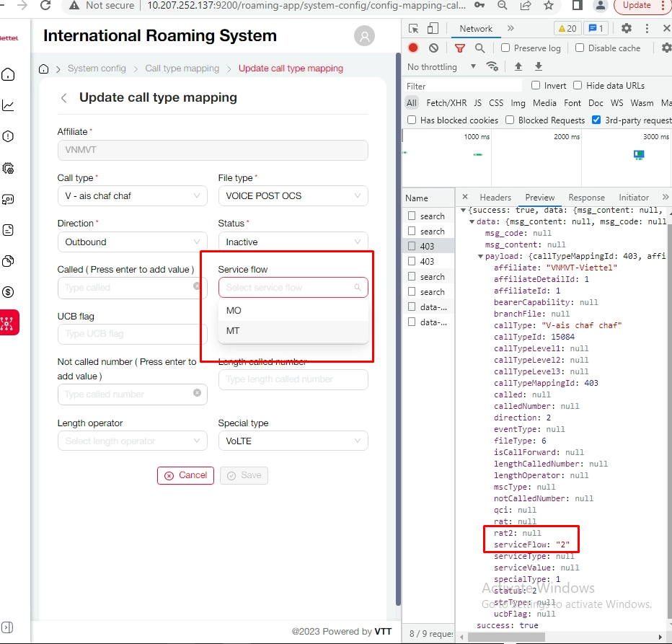This screenshot has width=672, height=644.
Task: Click the home icon in breadcrumb
Action: click(44, 69)
